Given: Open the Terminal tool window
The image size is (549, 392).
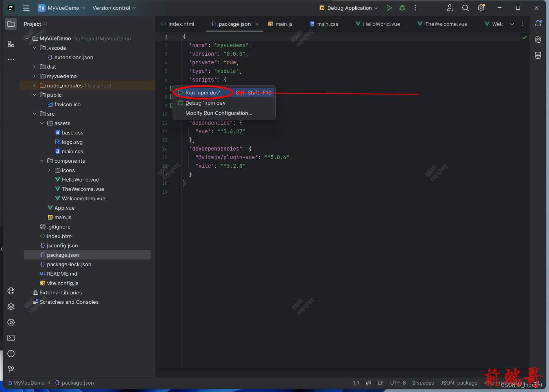Looking at the screenshot, I should [11, 338].
